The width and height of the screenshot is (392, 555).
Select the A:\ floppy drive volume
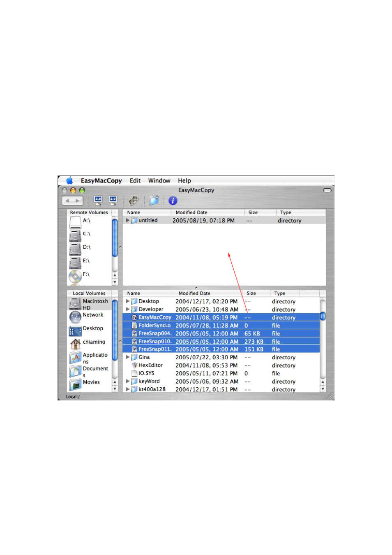[76, 222]
